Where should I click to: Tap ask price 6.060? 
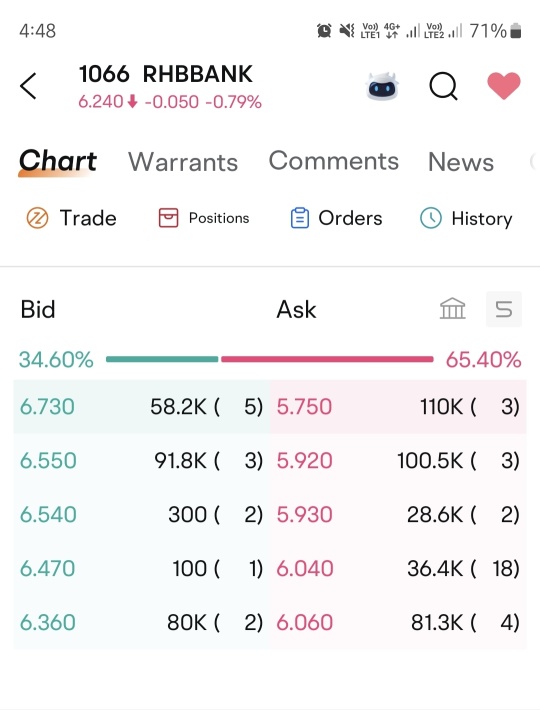pos(305,622)
